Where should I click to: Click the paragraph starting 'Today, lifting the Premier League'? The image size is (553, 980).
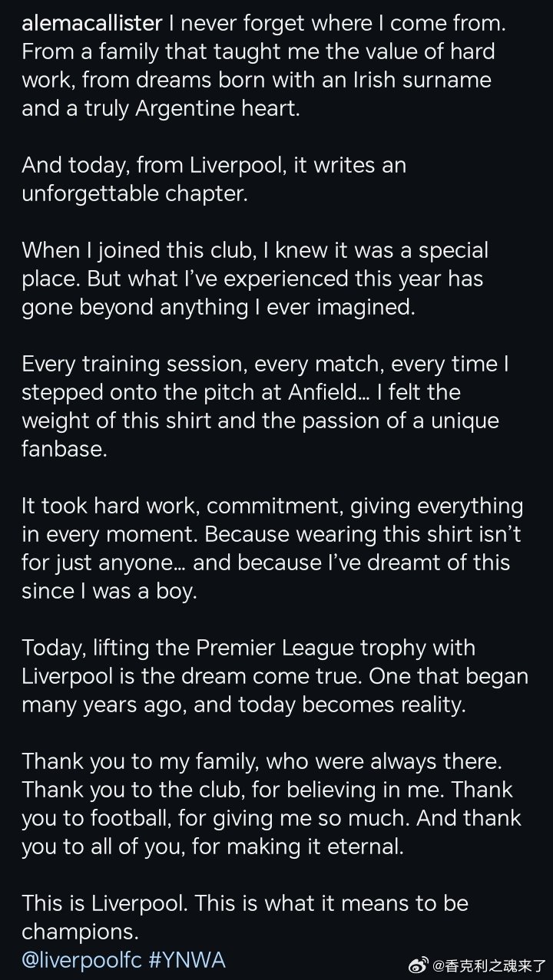(275, 675)
